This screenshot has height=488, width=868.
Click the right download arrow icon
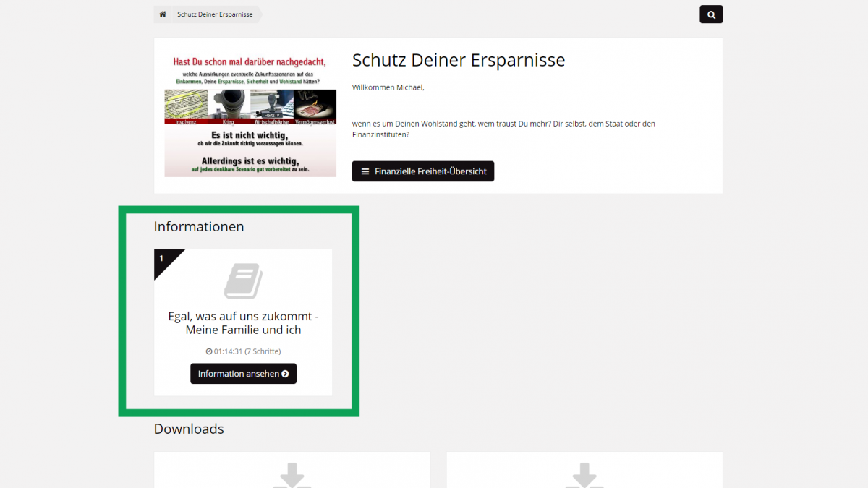584,476
